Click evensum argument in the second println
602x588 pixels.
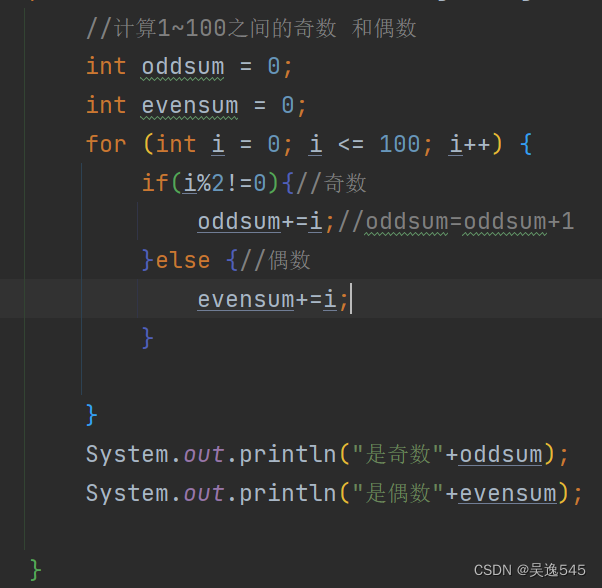(x=508, y=493)
